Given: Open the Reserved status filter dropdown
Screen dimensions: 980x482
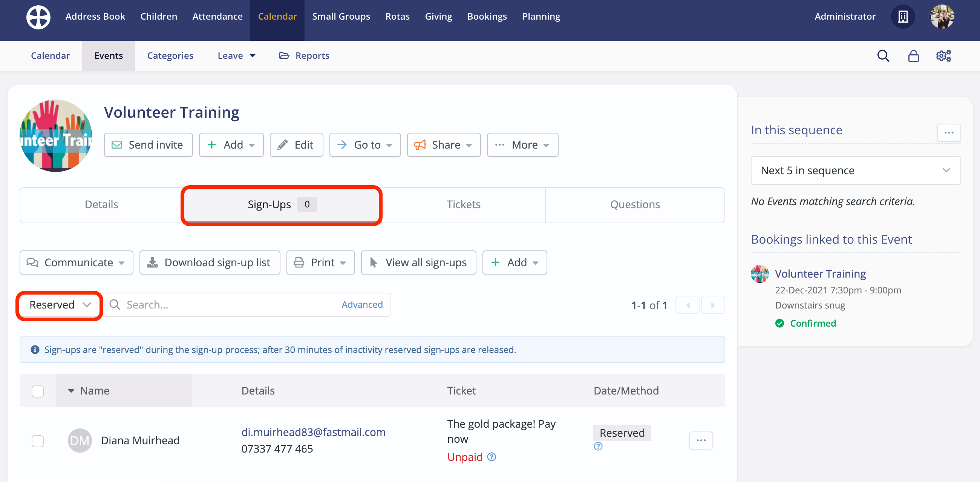Looking at the screenshot, I should coord(59,305).
